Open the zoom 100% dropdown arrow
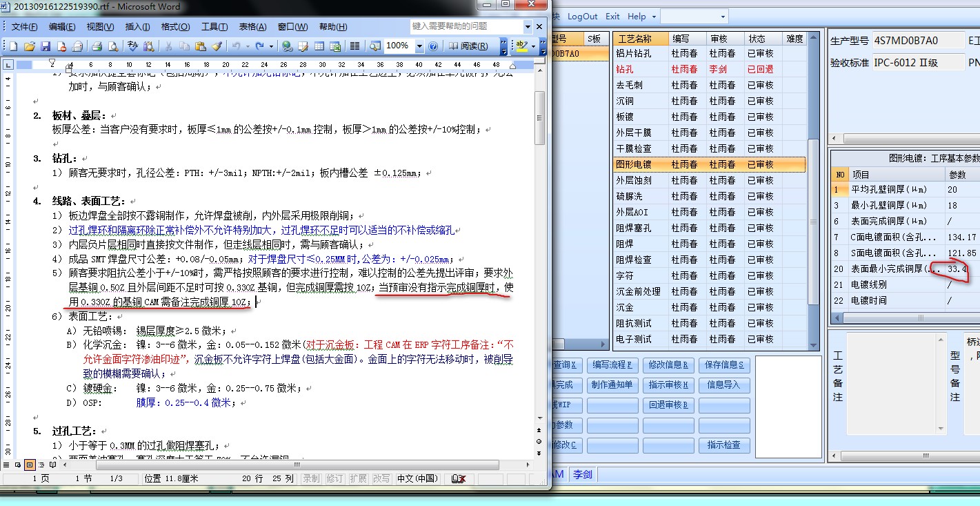Image resolution: width=980 pixels, height=506 pixels. [419, 46]
